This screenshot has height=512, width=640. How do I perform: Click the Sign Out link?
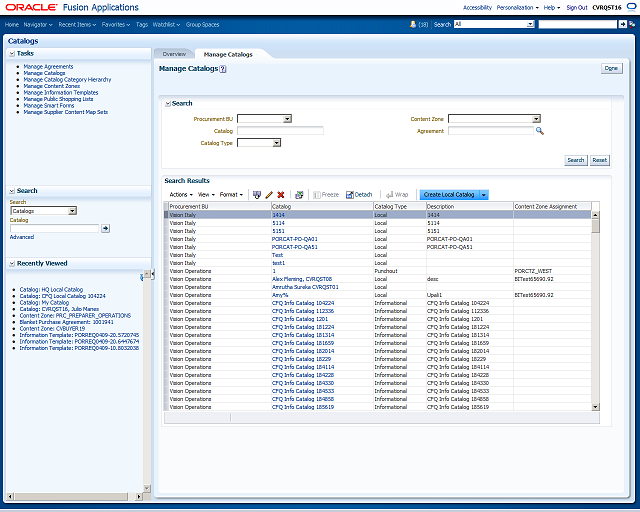(x=577, y=7)
